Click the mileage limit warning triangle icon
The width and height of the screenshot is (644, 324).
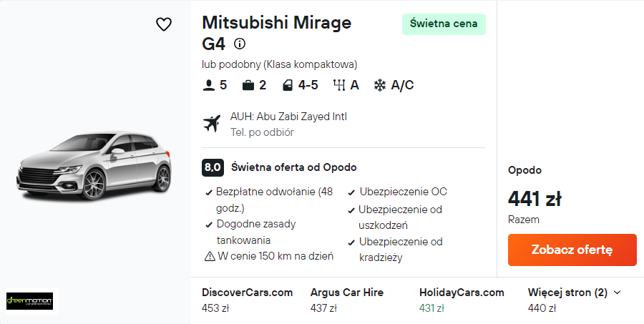point(210,257)
